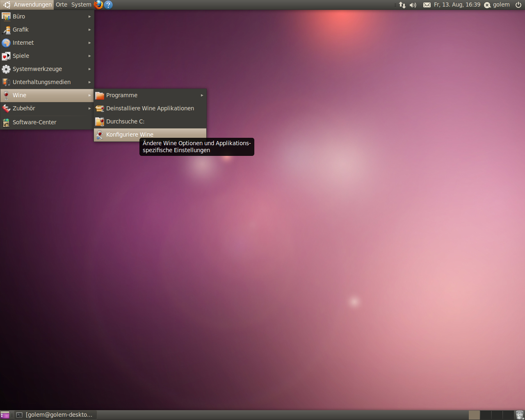
Task: Open the volume speaker icon
Action: click(413, 5)
